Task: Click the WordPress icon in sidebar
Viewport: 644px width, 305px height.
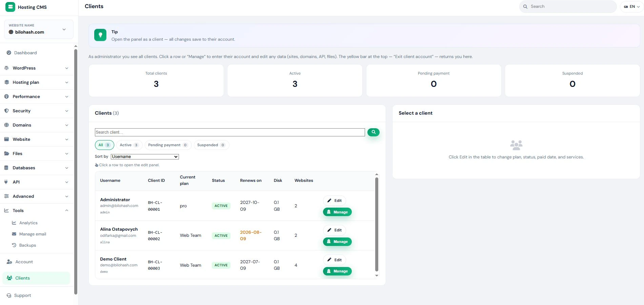Action: coord(6,68)
